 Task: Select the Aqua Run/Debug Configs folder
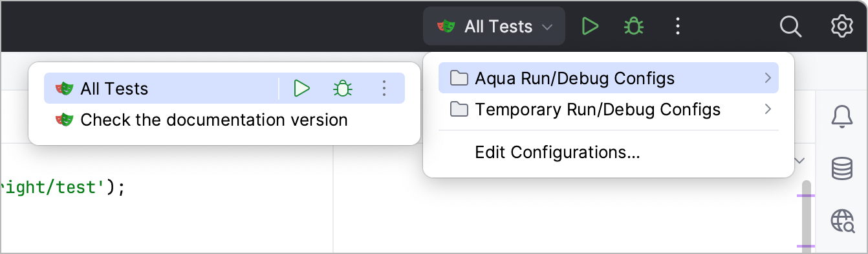coord(609,78)
